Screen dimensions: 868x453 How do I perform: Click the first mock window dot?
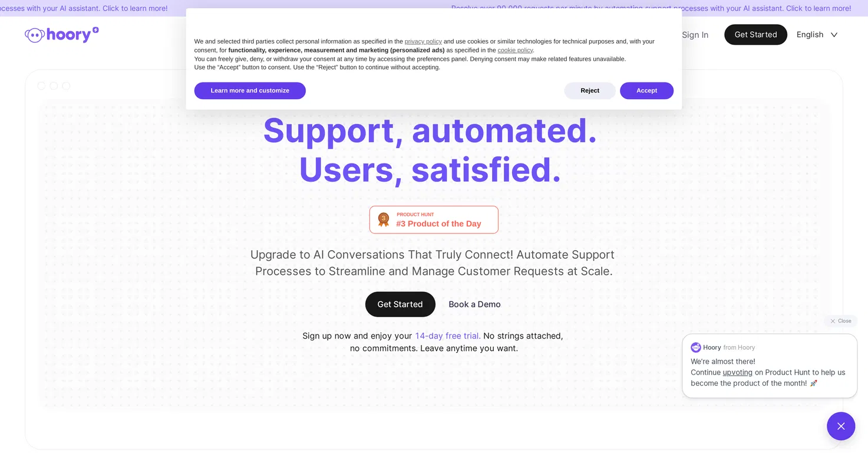tap(41, 86)
